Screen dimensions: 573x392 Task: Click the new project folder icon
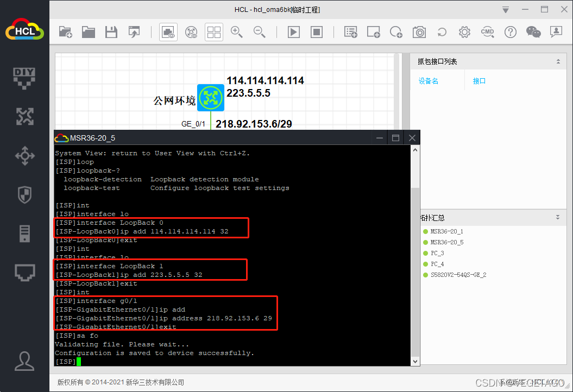click(65, 32)
